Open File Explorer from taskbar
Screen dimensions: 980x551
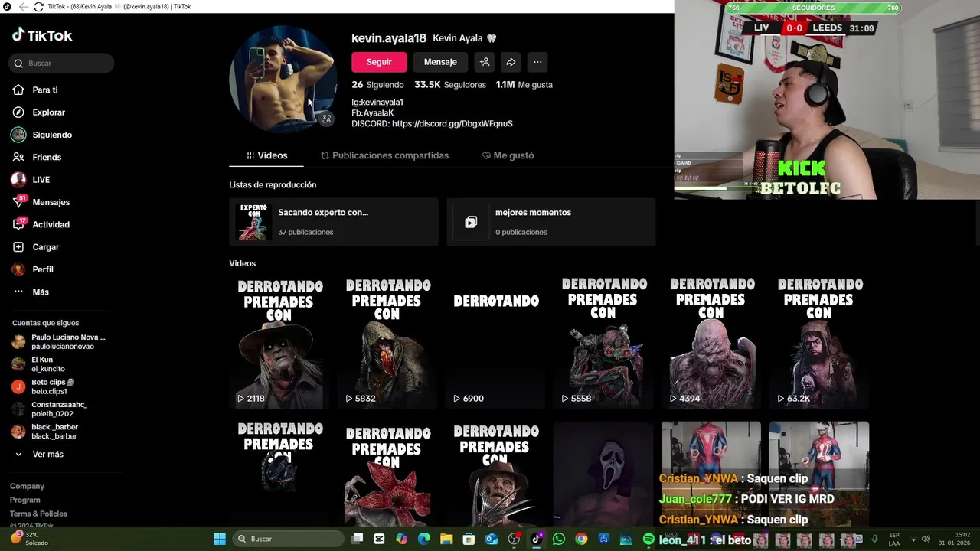tap(446, 539)
